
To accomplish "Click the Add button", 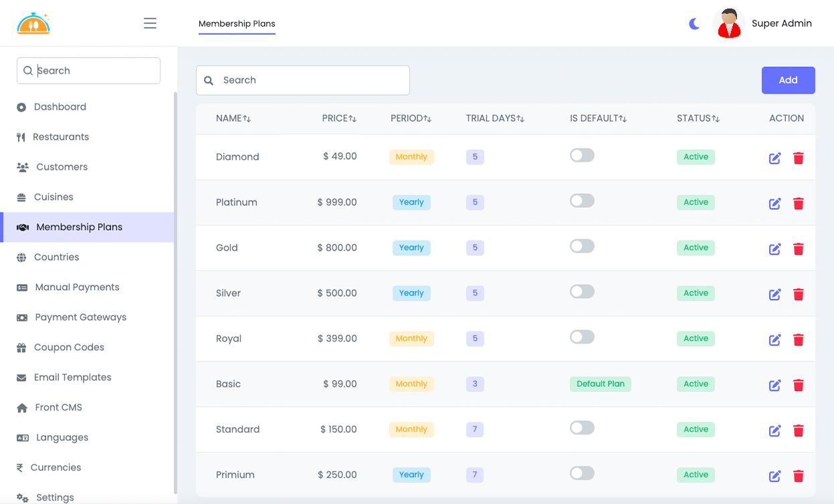I will click(788, 80).
